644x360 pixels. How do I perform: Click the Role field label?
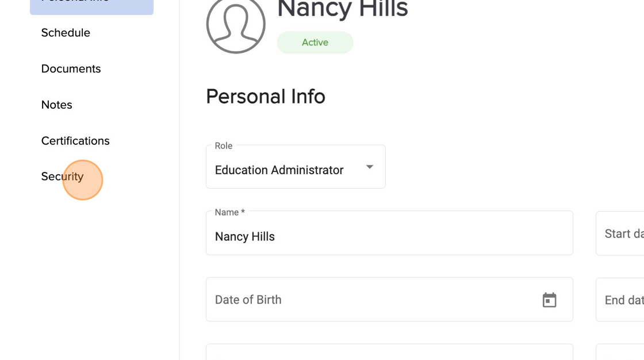point(224,146)
